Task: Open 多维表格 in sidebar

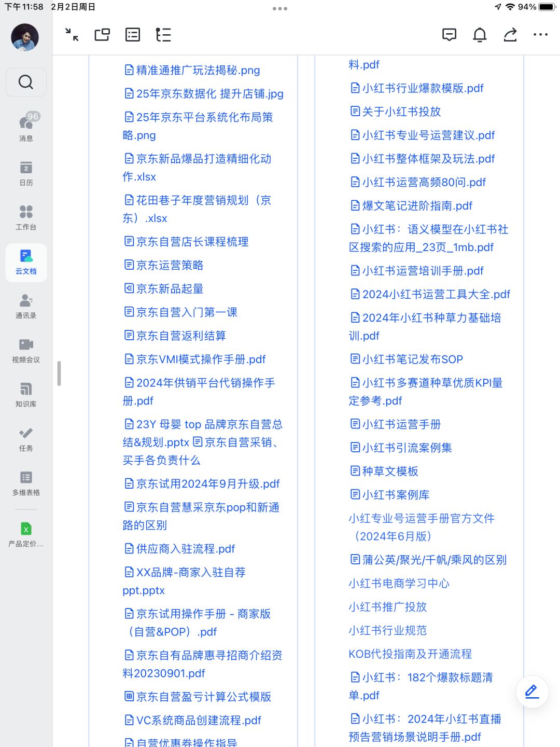Action: click(26, 483)
